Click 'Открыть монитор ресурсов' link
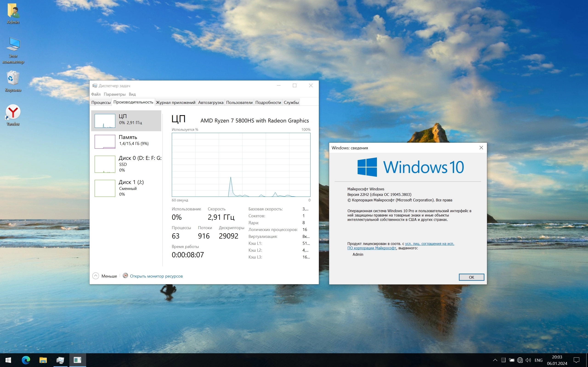The width and height of the screenshot is (588, 367). 156,276
